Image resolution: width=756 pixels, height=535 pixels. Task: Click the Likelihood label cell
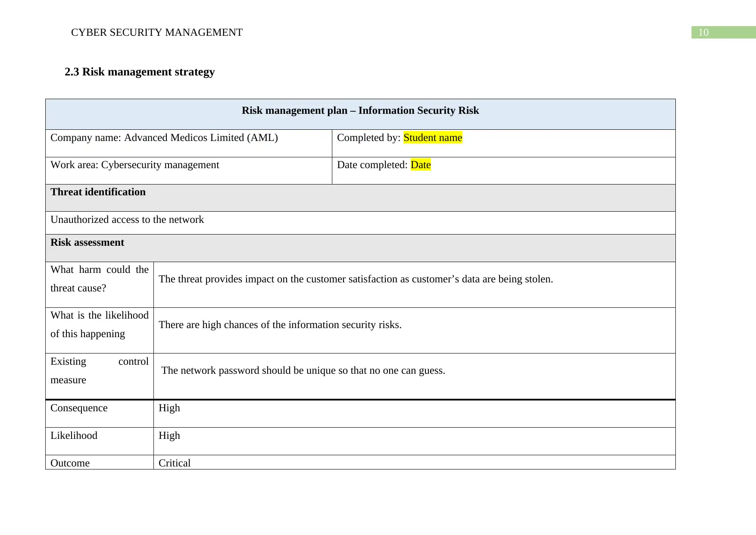(x=100, y=441)
